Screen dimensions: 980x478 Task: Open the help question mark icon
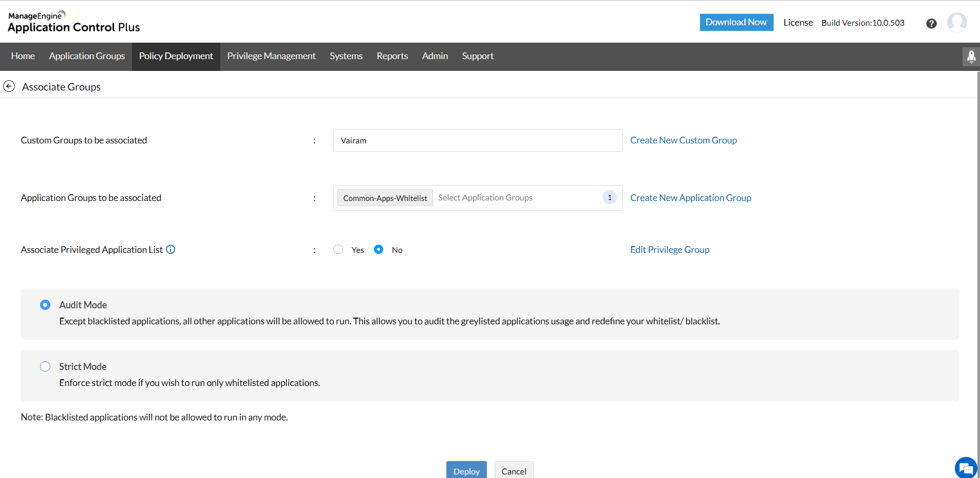(x=931, y=23)
